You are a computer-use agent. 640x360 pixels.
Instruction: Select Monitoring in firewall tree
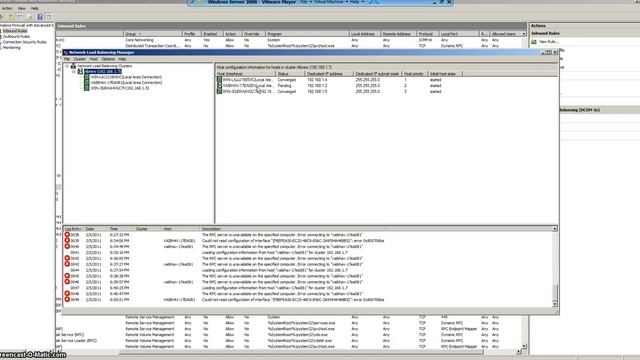pos(12,47)
